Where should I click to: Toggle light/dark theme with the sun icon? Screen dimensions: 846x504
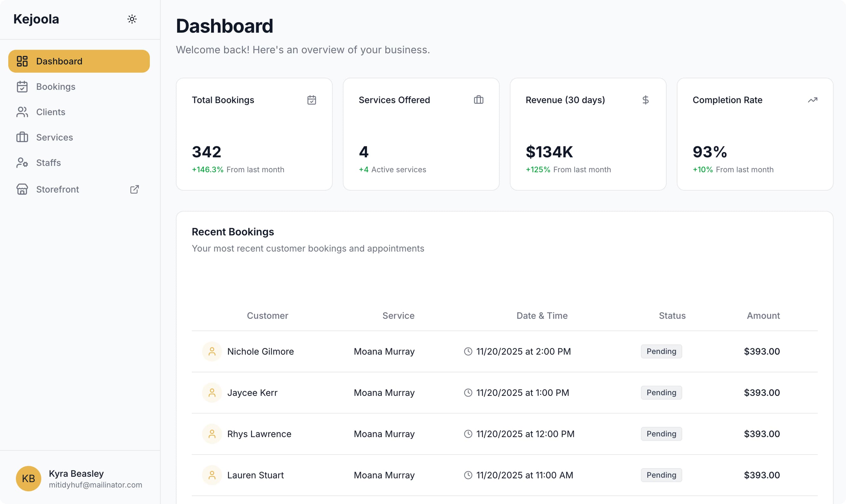tap(132, 19)
